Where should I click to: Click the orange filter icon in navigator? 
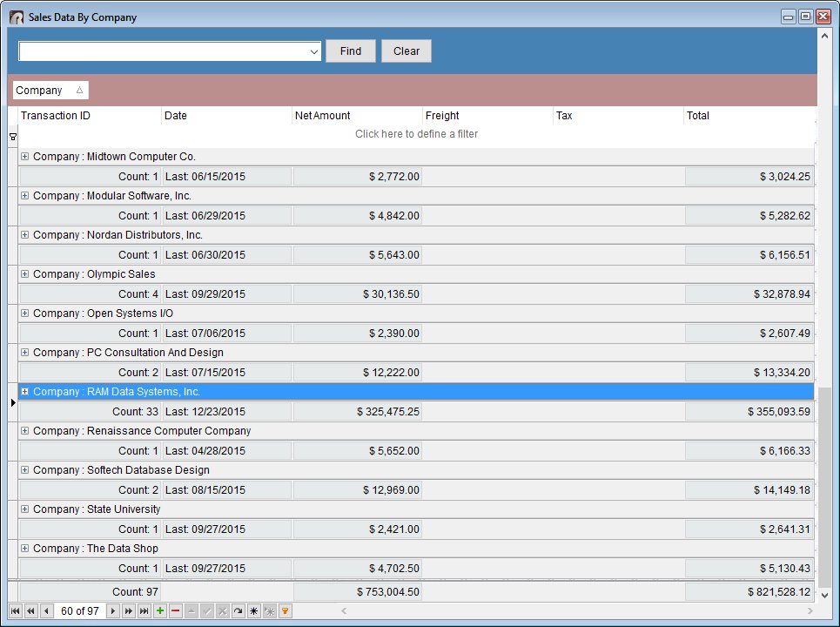[285, 611]
